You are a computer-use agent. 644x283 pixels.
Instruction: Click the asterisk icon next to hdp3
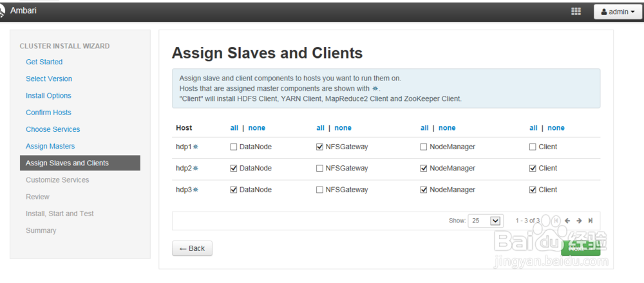coord(195,190)
